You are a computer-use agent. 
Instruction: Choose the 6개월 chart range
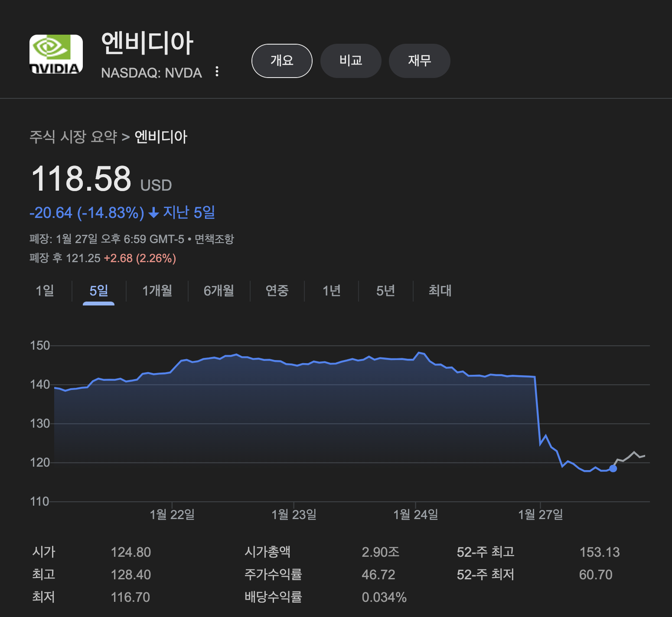(x=219, y=291)
